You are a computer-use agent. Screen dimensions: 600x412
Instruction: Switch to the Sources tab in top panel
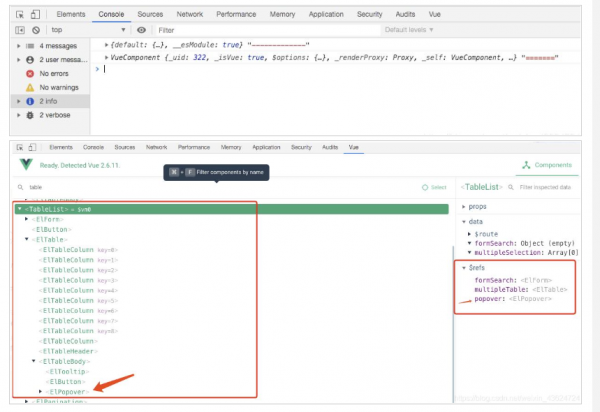(150, 16)
